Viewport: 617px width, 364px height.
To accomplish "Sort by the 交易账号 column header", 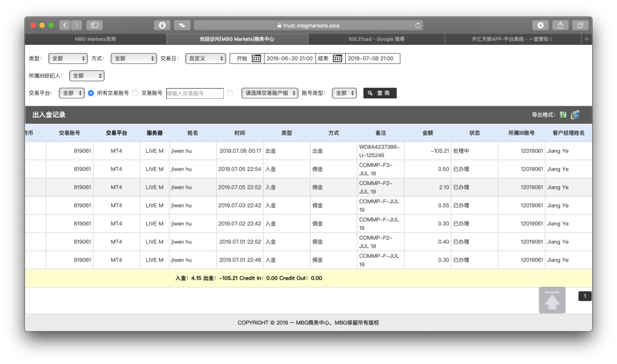I will click(x=70, y=133).
